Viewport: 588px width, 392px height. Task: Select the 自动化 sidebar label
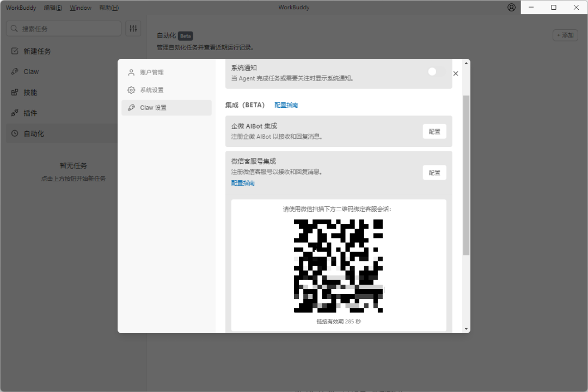click(34, 133)
